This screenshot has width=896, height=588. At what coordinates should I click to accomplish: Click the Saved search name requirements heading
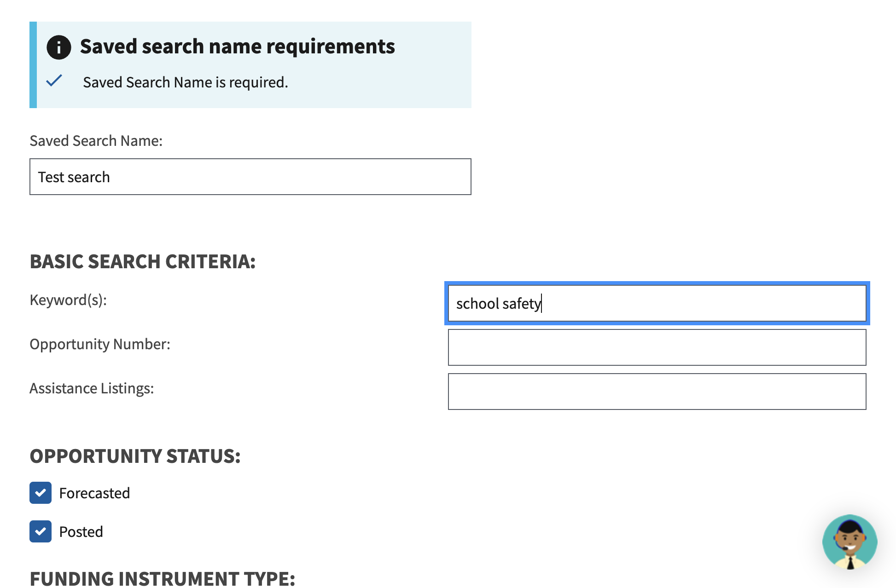coord(238,46)
